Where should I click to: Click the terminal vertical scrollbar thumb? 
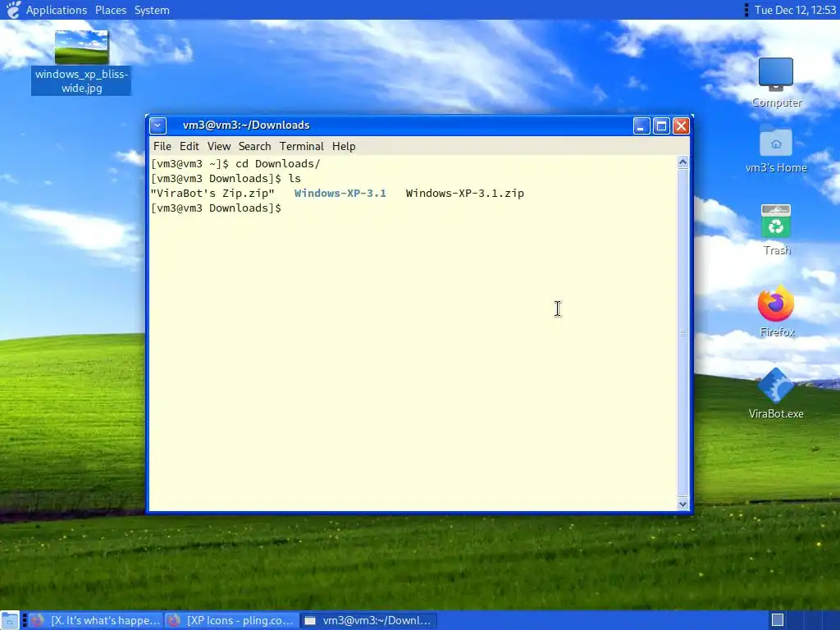click(682, 333)
